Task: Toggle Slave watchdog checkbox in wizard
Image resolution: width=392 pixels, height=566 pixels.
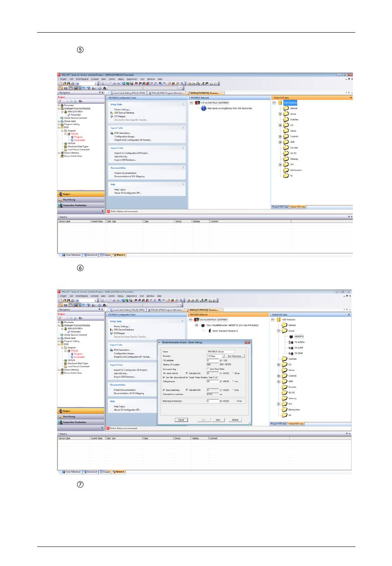Action: 164,390
